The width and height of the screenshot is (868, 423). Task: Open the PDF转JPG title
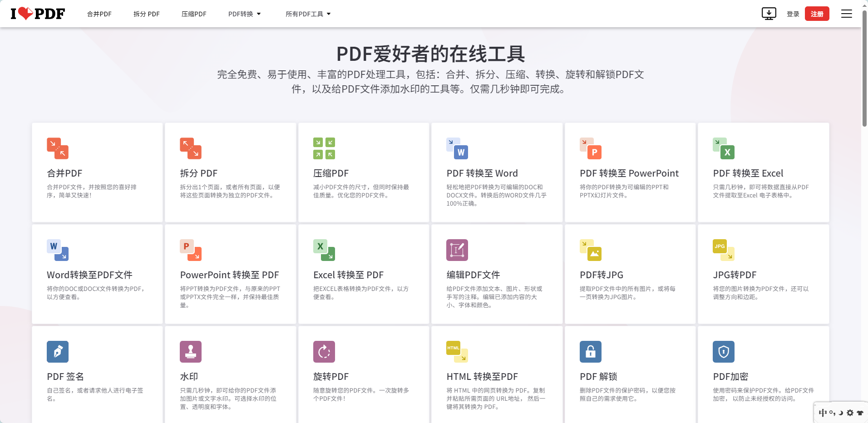coord(602,275)
